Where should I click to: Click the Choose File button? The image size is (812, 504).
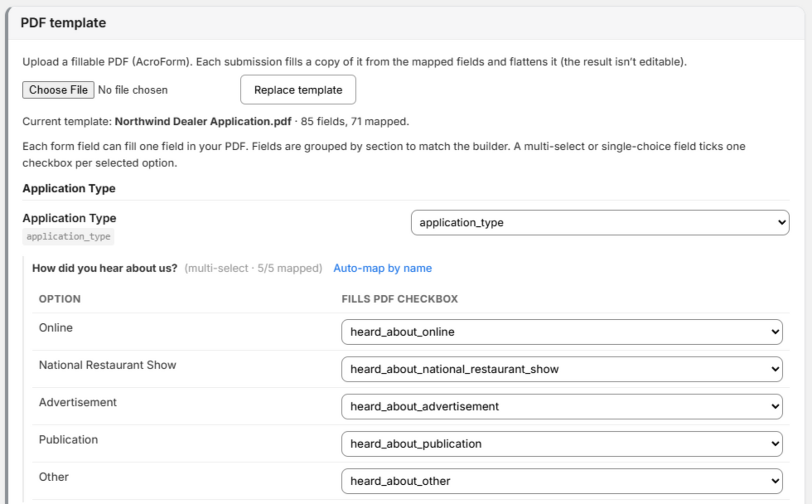pyautogui.click(x=58, y=90)
